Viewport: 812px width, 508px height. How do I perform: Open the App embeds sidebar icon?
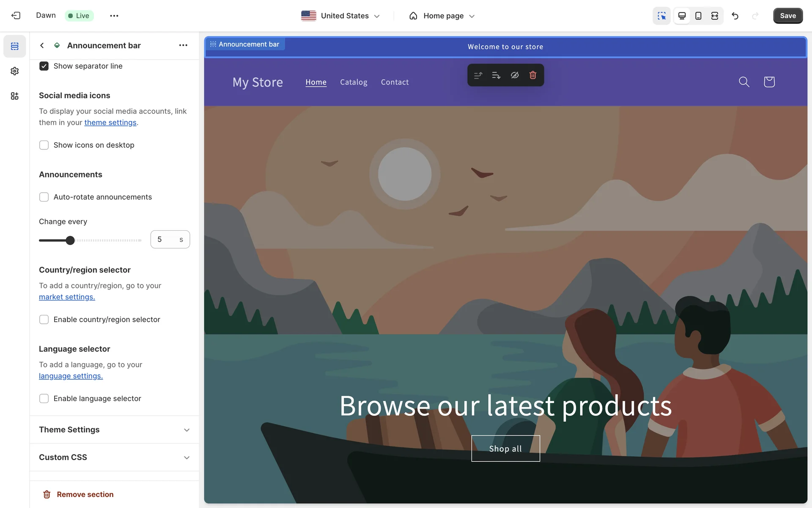[x=15, y=96]
